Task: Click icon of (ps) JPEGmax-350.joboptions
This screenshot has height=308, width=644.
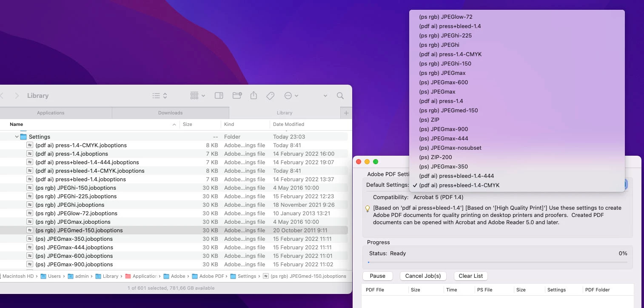Action: coord(30,239)
